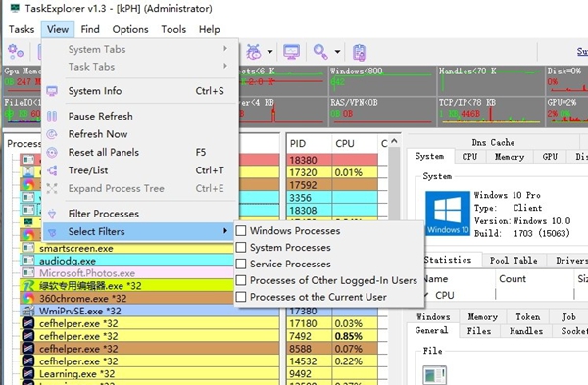Click the Select Filters funnel icon
Image resolution: width=588 pixels, height=385 pixels.
[52, 232]
